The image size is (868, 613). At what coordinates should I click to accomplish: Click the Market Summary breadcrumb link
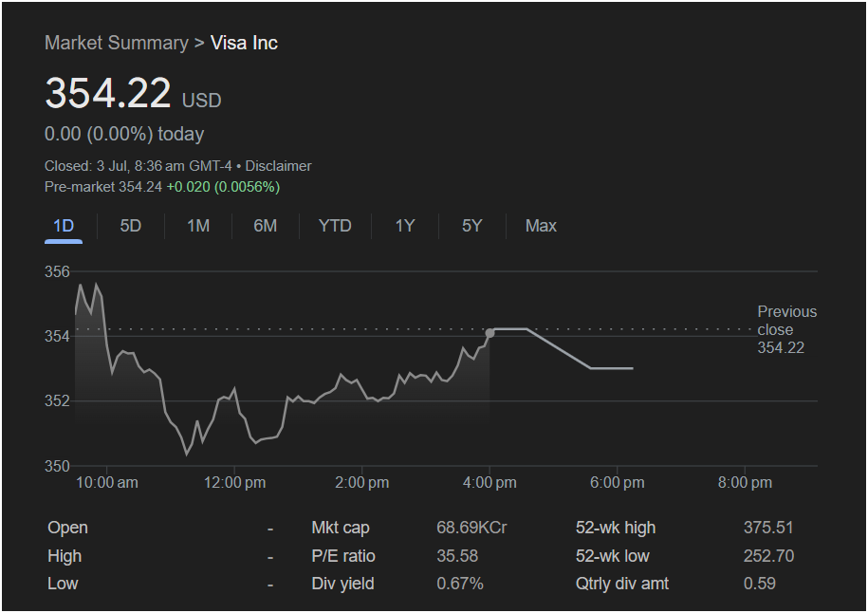point(117,44)
